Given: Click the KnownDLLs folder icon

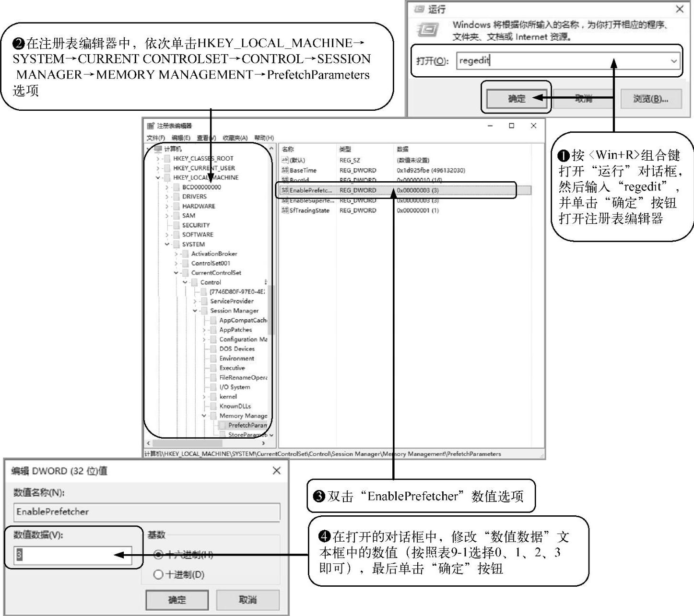Looking at the screenshot, I should (213, 406).
